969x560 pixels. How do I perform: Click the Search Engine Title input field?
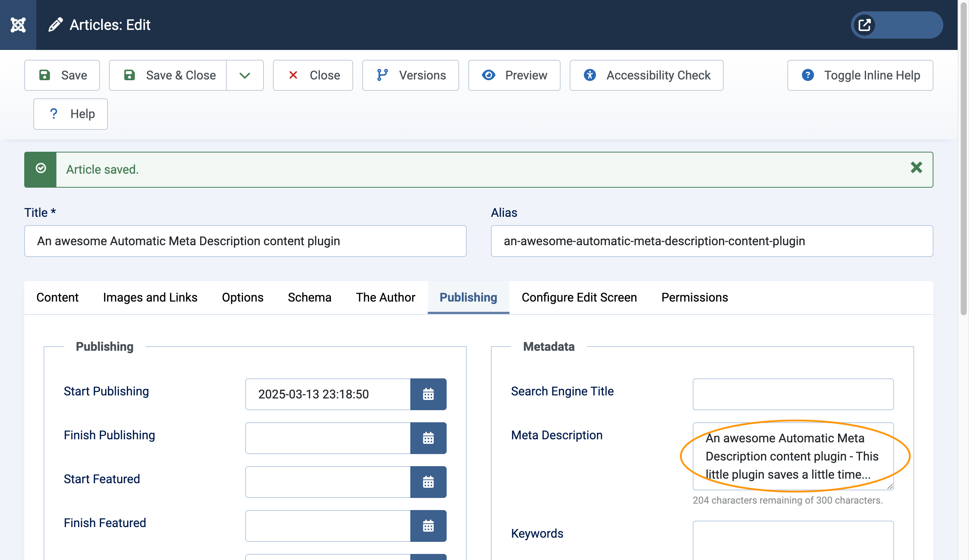(793, 394)
